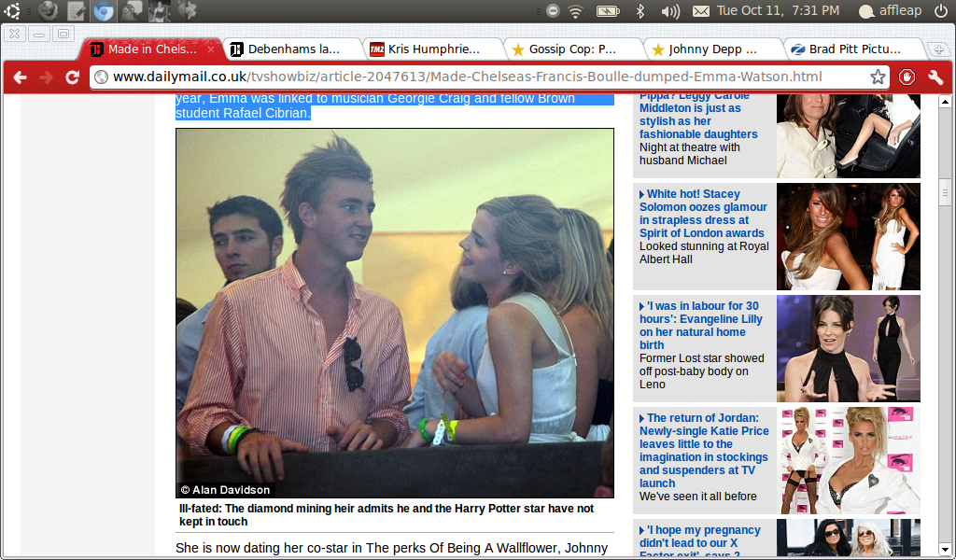Click the Carole Middleton car thumbnail
The image size is (956, 560).
[848, 136]
